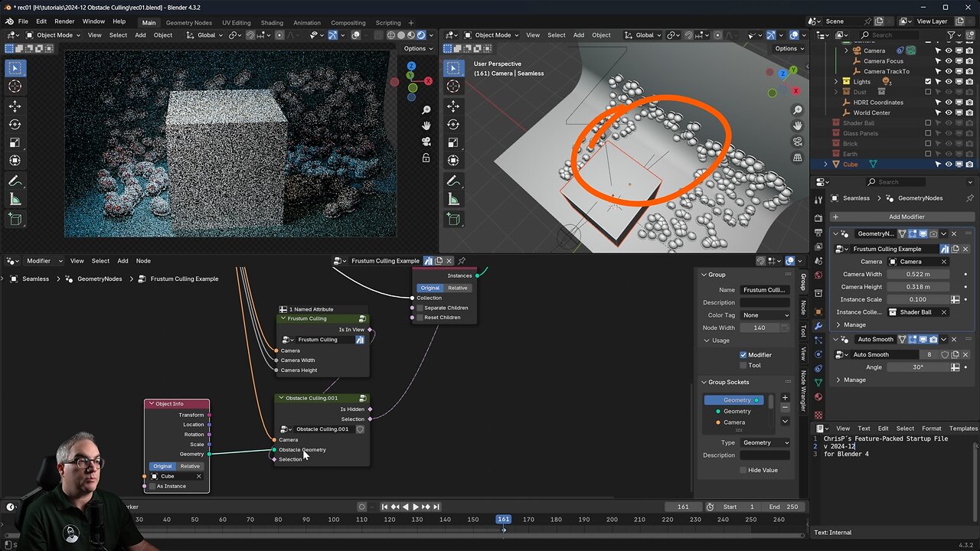Open Global transform orientation dropdown in right viewport

[x=641, y=35]
